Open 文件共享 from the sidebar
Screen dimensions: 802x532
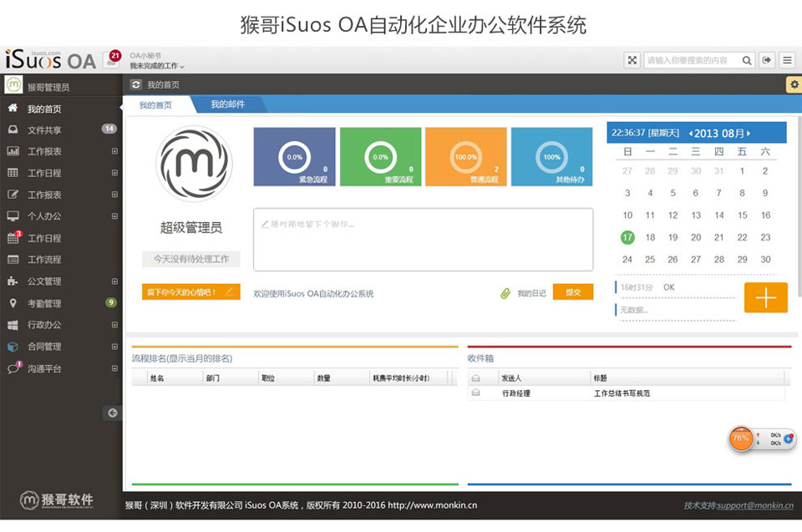tap(43, 129)
